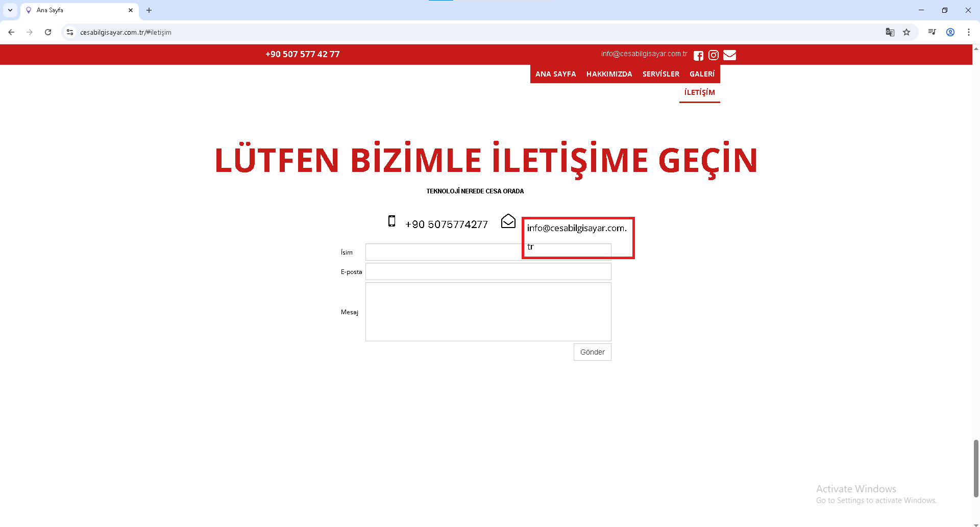The width and height of the screenshot is (980, 527).
Task: Click the envelope mail icon in header
Action: [729, 55]
